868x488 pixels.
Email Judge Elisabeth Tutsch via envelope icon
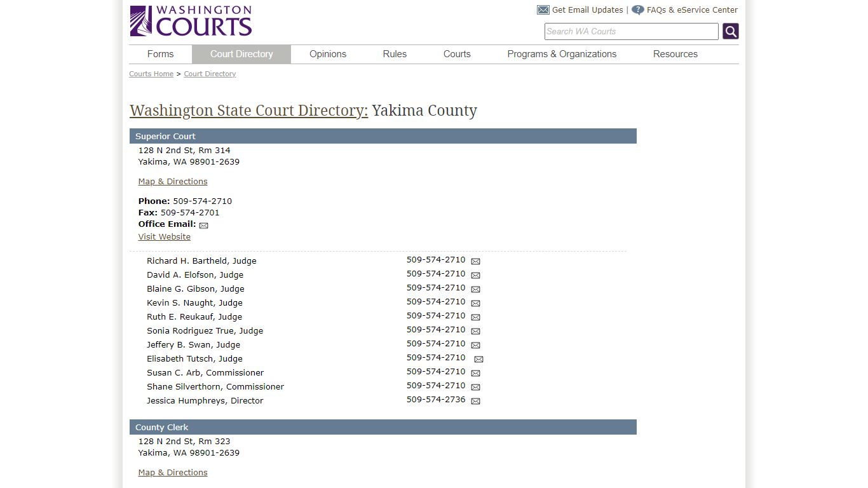pos(478,359)
